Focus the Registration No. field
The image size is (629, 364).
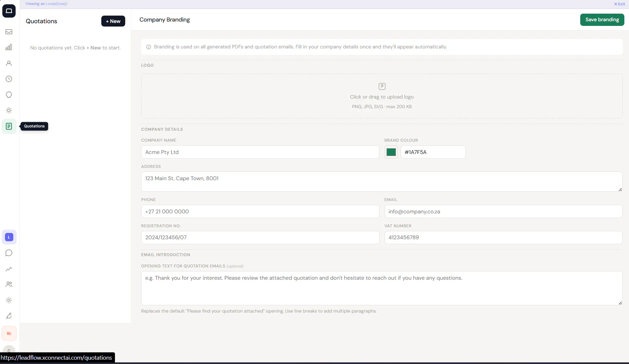coord(260,238)
